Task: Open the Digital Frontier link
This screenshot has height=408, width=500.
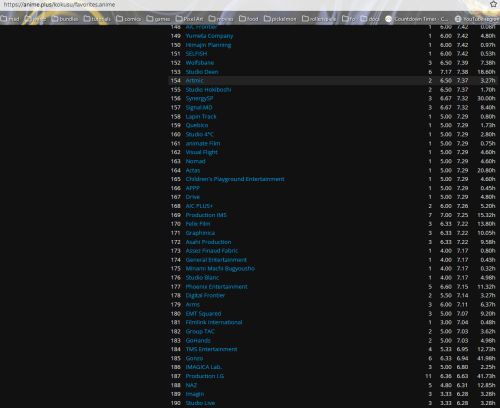Action: point(205,296)
